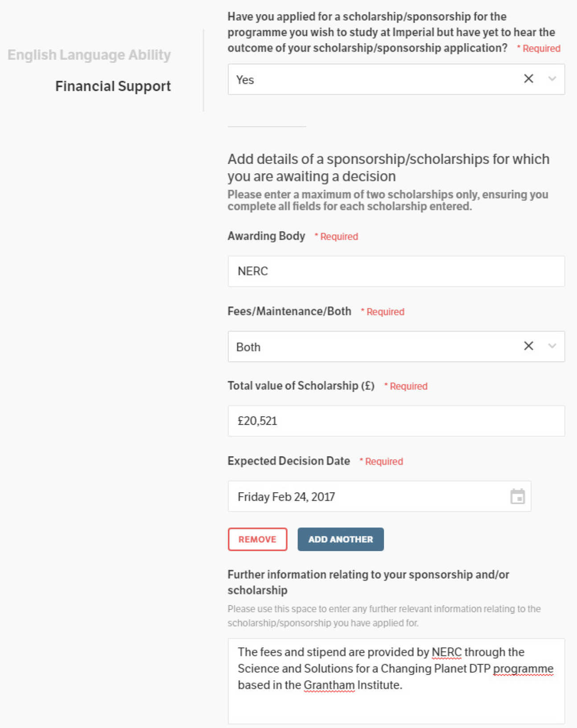Click the "Fees/Maintenance/Both" field label
The image size is (577, 728).
[x=289, y=311]
